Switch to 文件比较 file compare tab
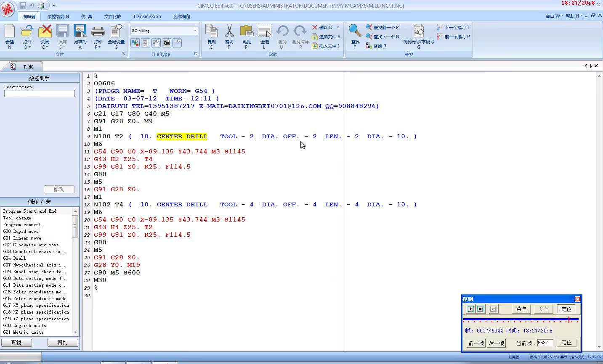603x364 pixels. pos(113,16)
